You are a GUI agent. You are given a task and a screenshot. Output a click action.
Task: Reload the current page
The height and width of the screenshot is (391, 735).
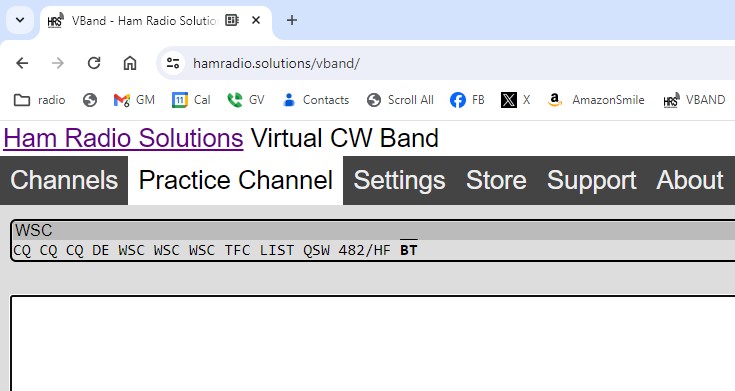[x=94, y=63]
